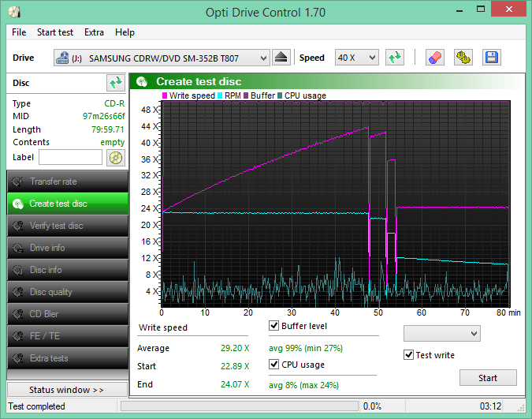Screen dimensions: 532x419
Task: Click the teal CPU usage legend swatch
Action: [x=280, y=95]
